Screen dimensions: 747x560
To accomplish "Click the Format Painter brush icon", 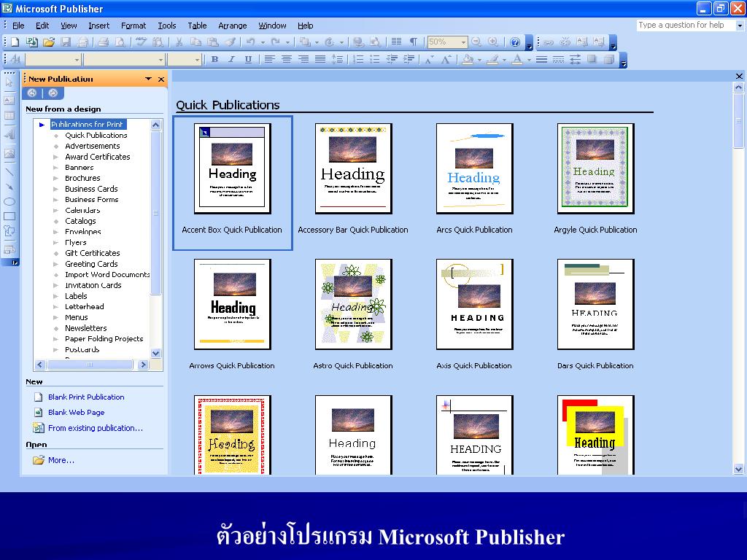I will (230, 42).
